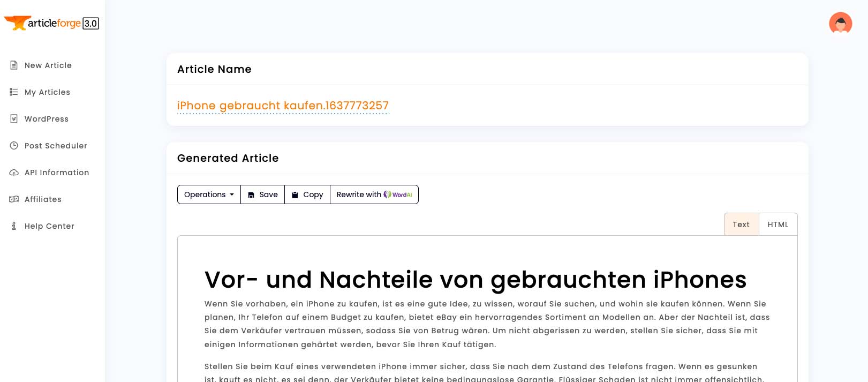
Task: Click the Article Forge logo
Action: click(51, 23)
